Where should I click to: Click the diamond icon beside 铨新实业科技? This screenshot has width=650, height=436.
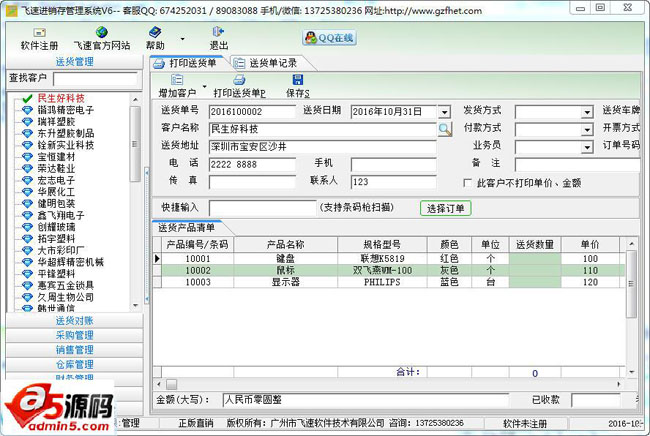click(27, 145)
